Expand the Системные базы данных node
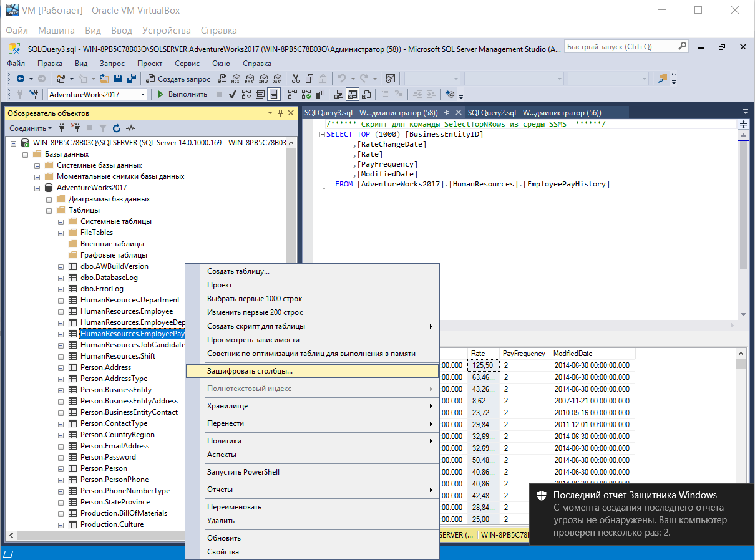 [37, 165]
